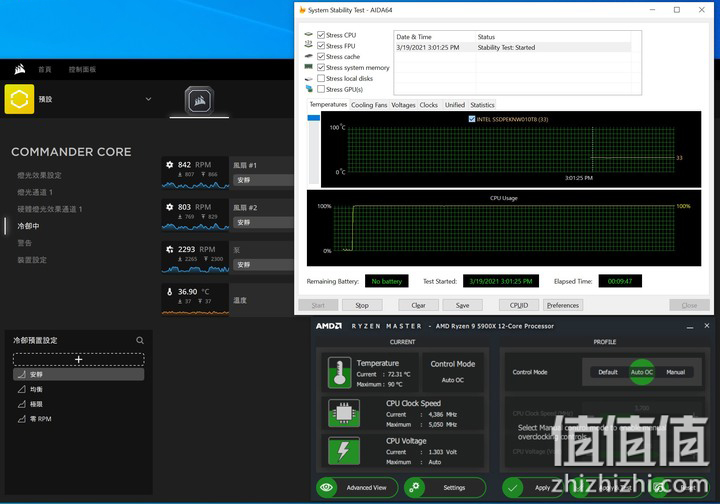Open 裝置設定 in Commander Core menu
This screenshot has width=720, height=504.
click(x=32, y=260)
